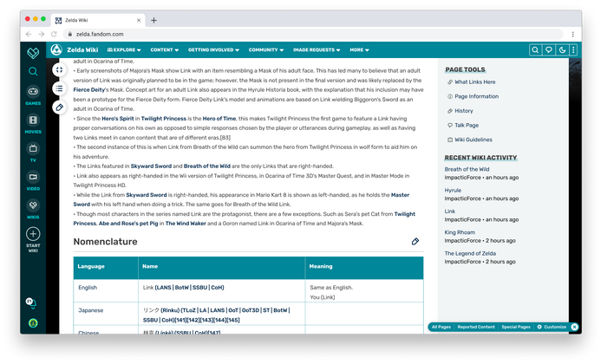The image size is (607, 364).
Task: Expand the More dropdown menu
Action: [359, 50]
